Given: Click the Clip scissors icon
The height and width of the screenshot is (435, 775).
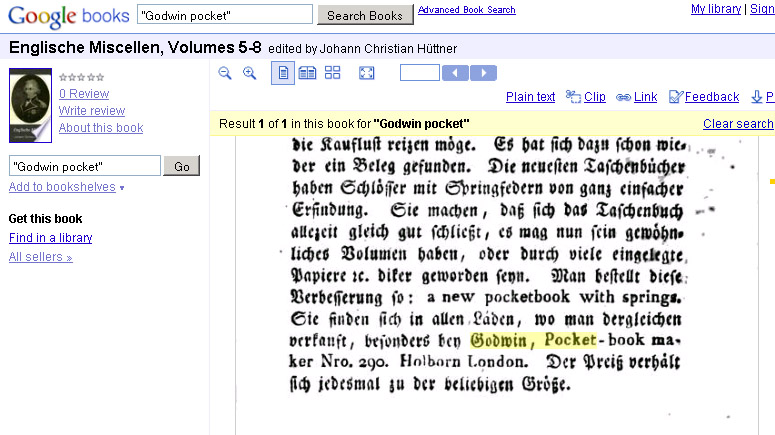Looking at the screenshot, I should 573,96.
